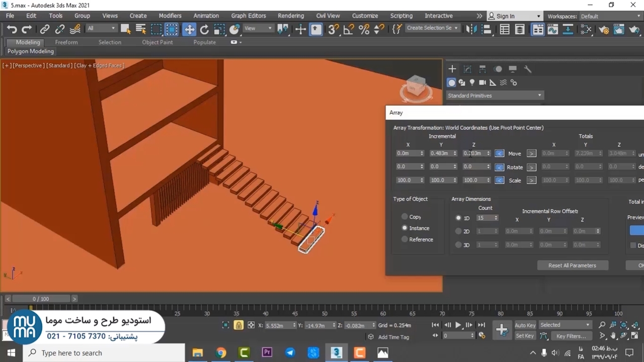Open the Modifiers menu
The image size is (644, 362).
(x=170, y=16)
